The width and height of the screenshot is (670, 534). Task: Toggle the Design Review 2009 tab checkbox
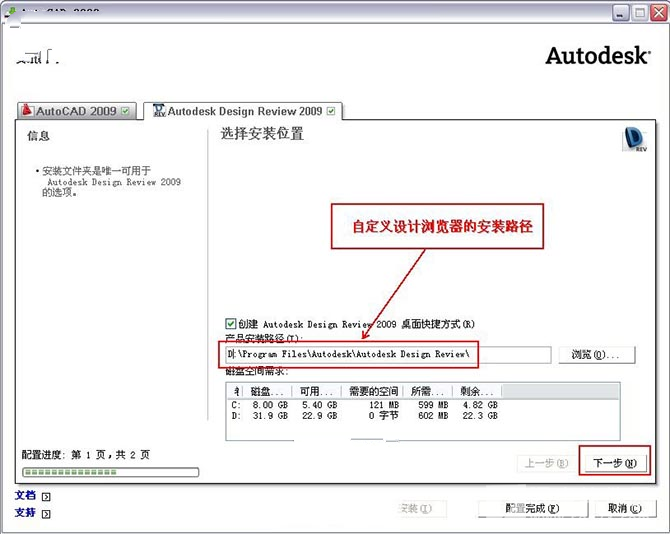click(x=331, y=111)
